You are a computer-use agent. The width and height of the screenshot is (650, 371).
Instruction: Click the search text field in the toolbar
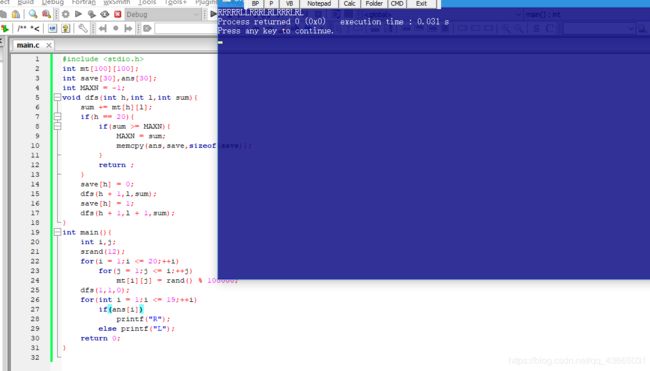pyautogui.click(x=186, y=28)
